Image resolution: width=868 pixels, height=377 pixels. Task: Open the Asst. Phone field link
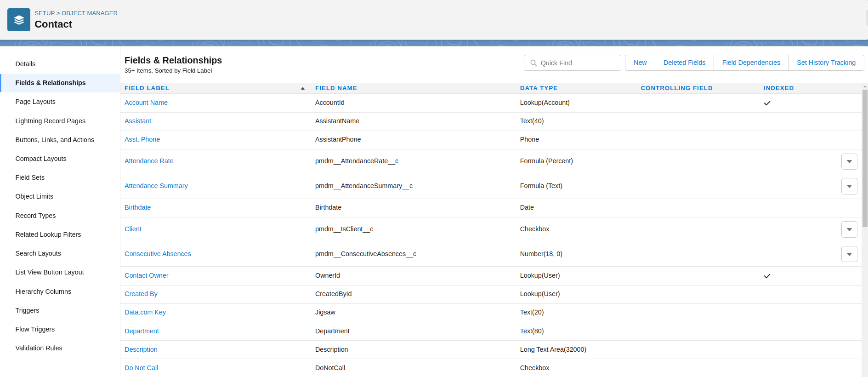(142, 139)
